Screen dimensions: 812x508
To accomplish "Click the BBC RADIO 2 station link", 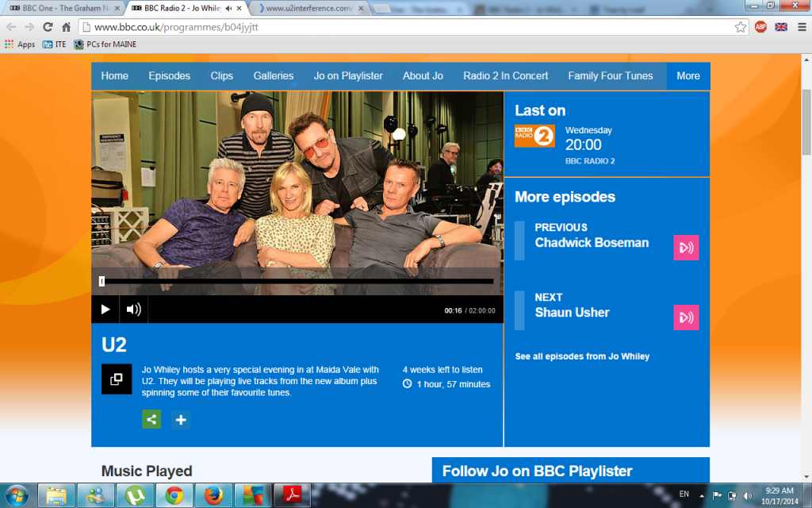I will pos(590,161).
